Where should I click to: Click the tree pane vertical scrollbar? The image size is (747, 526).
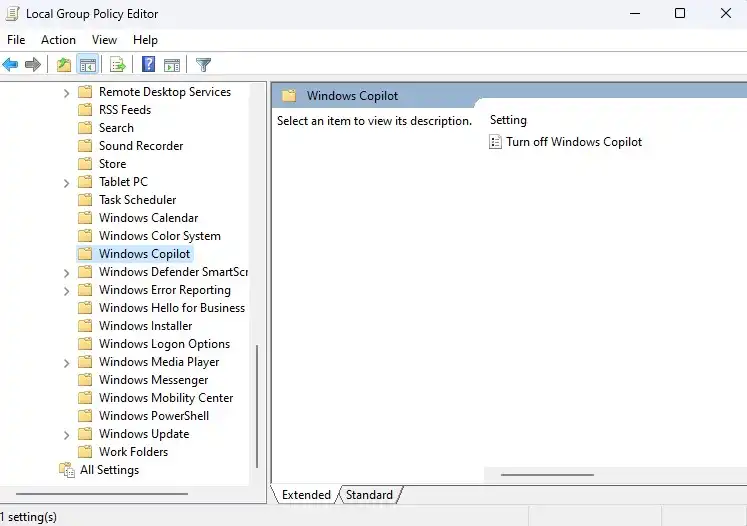point(257,406)
